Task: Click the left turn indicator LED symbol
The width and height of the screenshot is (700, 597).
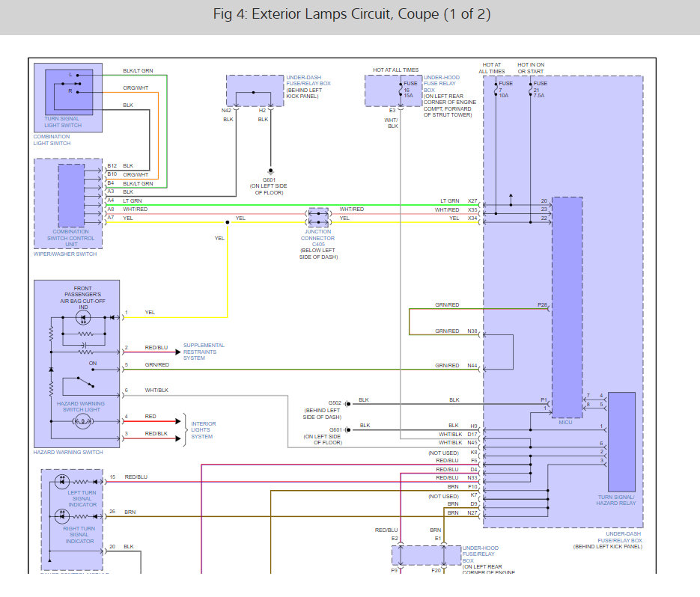Action: coord(62,482)
